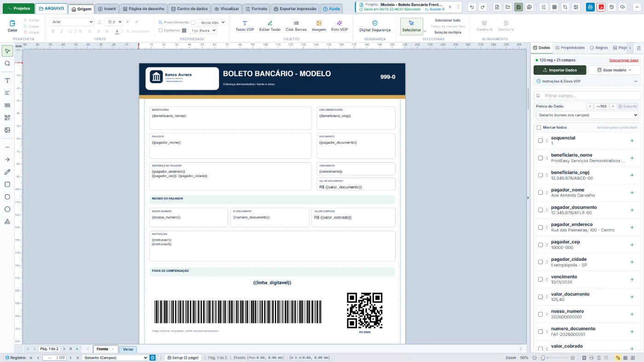Viewport: 644px width, 362px height.
Task: Click the undo icon
Action: click(472, 7)
